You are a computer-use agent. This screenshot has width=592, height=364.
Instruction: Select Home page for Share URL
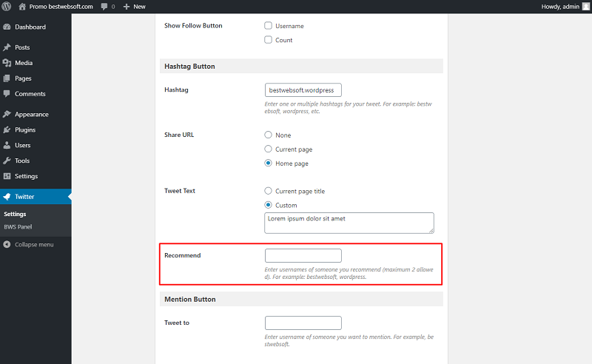pyautogui.click(x=268, y=163)
